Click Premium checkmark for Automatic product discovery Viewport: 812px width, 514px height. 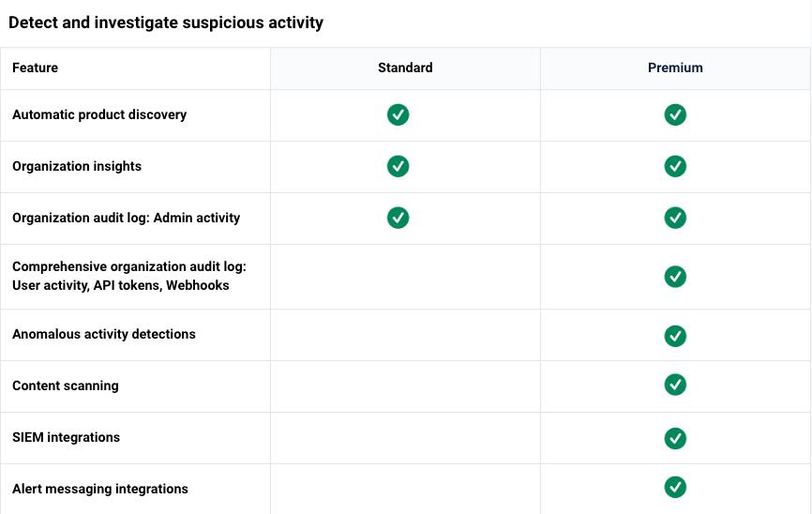click(x=675, y=114)
